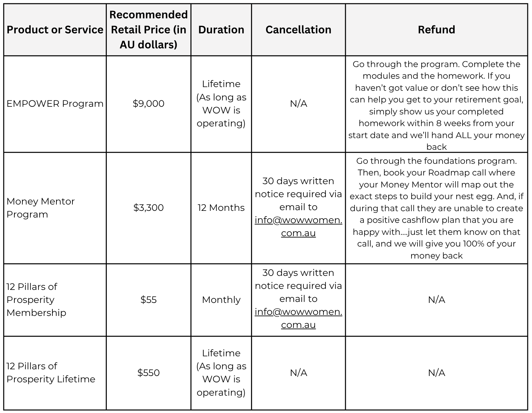Click the $3,300 price cell
Screen dimensions: 532x413
[x=149, y=208]
